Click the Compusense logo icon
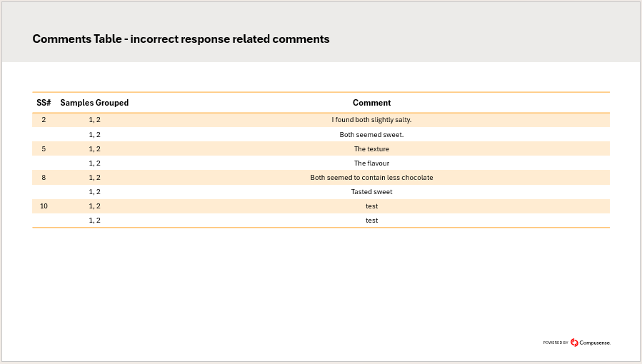The height and width of the screenshot is (364, 642). [574, 343]
